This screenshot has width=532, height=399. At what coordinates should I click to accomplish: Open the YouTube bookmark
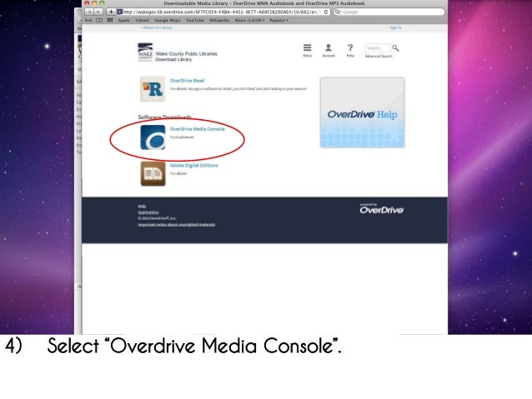195,20
